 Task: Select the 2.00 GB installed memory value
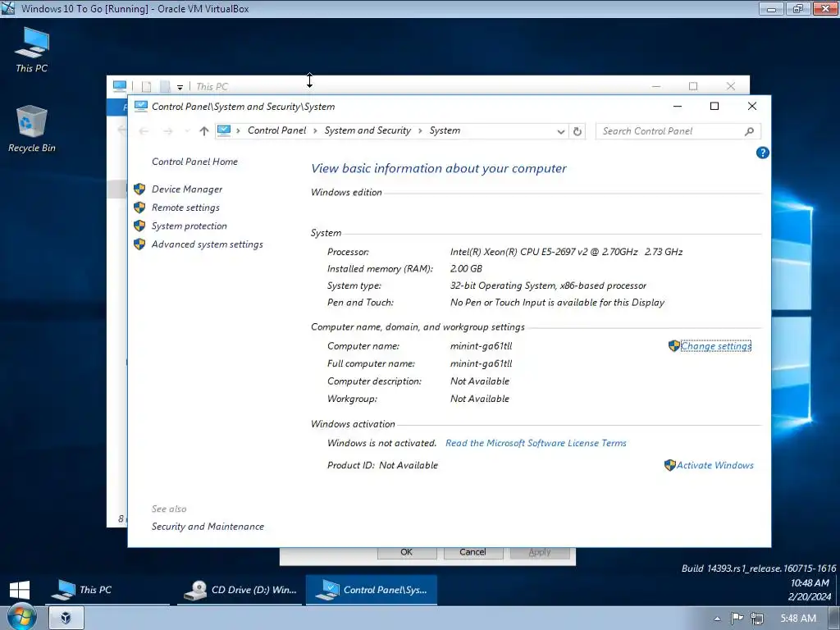(466, 269)
